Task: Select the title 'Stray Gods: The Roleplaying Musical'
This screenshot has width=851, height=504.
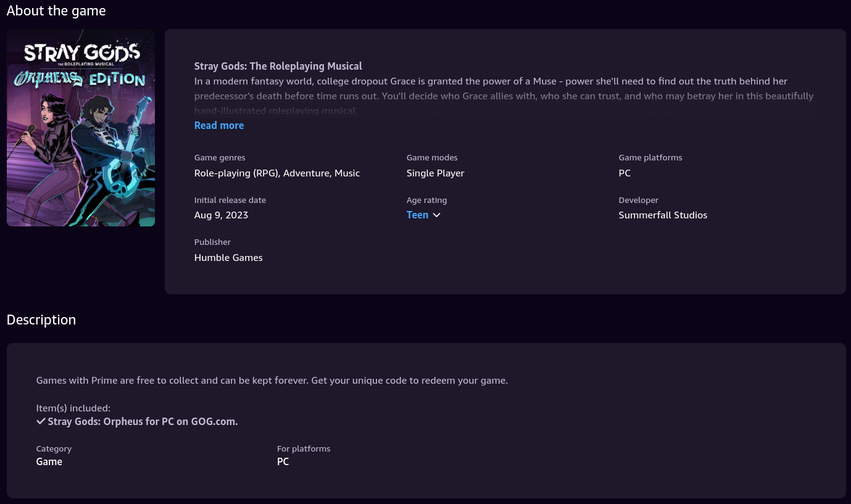Action: point(278,66)
